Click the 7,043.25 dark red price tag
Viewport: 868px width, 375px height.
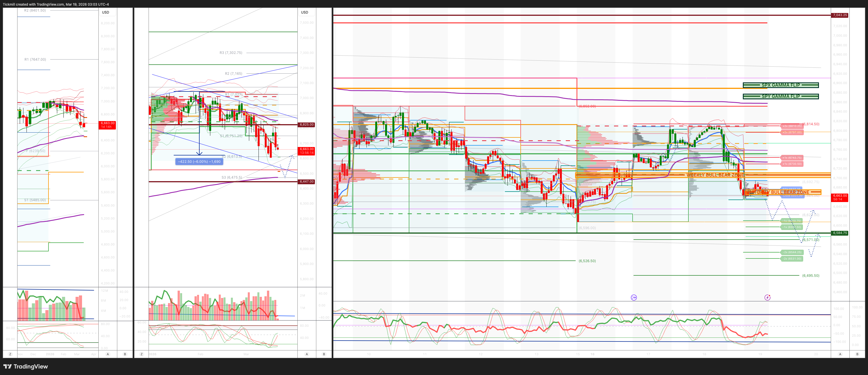pyautogui.click(x=839, y=15)
